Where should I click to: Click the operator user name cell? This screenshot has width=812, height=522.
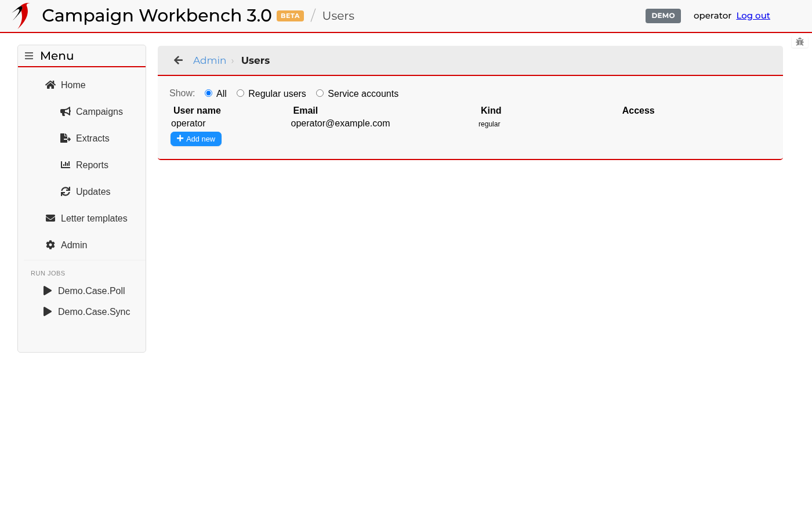point(188,124)
